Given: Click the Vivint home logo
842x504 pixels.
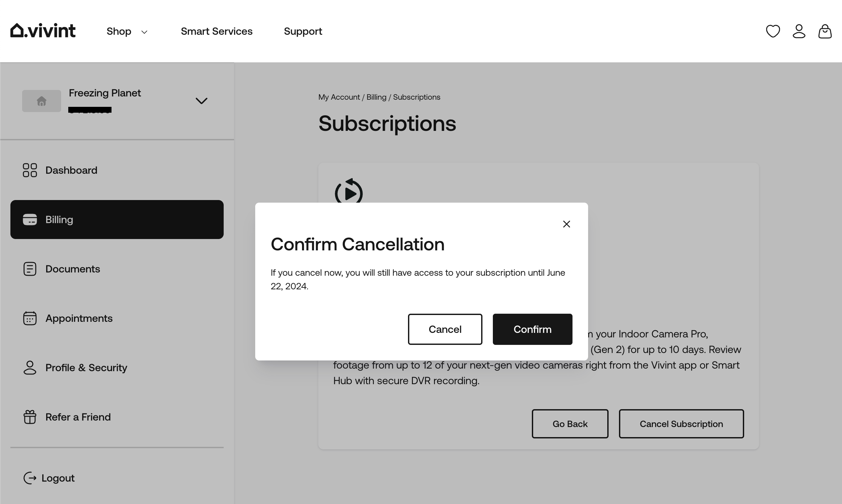Looking at the screenshot, I should click(43, 31).
